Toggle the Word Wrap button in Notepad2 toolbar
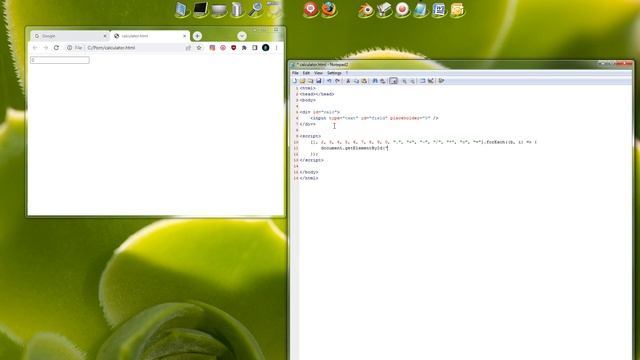 [393, 81]
